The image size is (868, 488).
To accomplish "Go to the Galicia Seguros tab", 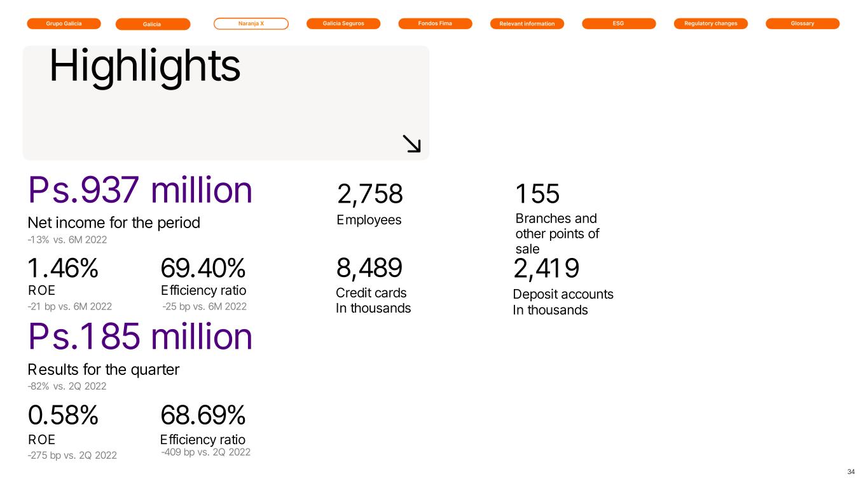I will tap(343, 24).
